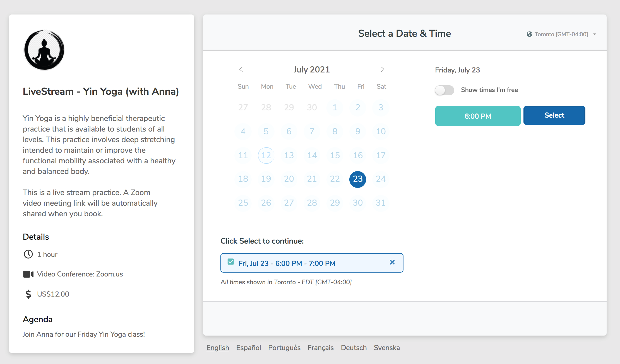This screenshot has width=620, height=364.
Task: Click the yoga meditation logo image
Action: [x=44, y=50]
